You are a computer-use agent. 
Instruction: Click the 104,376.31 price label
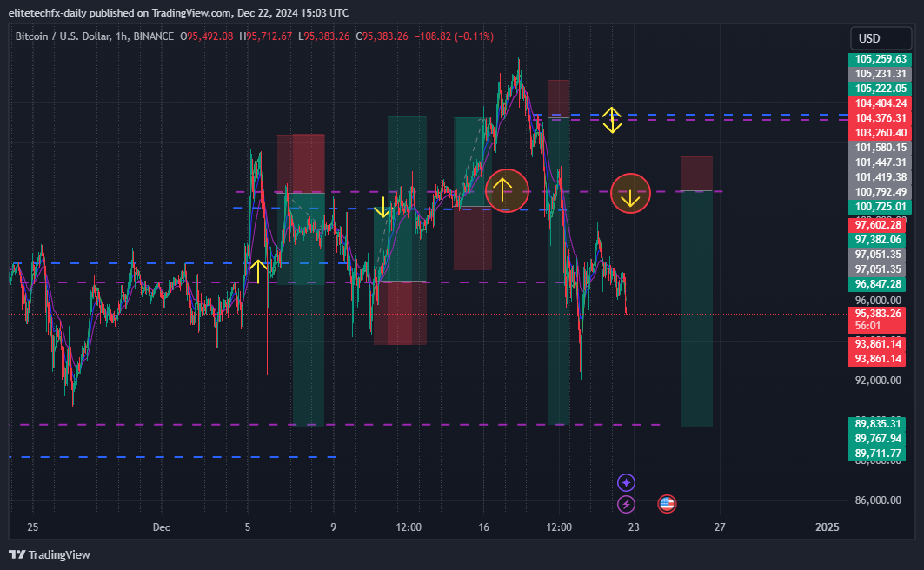[x=880, y=118]
